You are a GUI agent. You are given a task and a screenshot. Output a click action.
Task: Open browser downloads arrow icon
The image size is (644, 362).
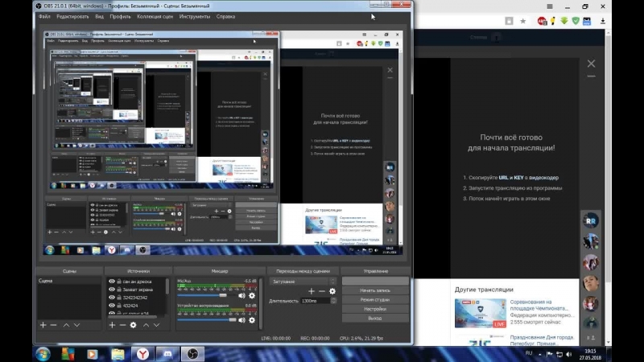tap(603, 22)
